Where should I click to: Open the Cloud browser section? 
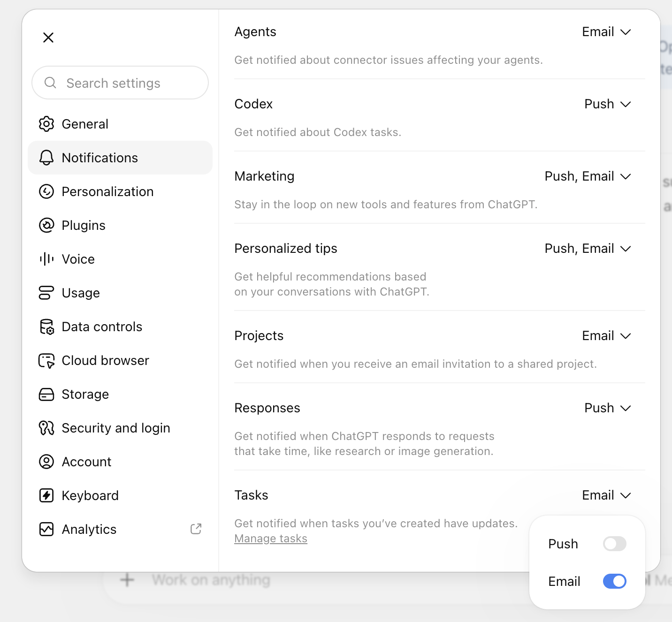tap(120, 360)
